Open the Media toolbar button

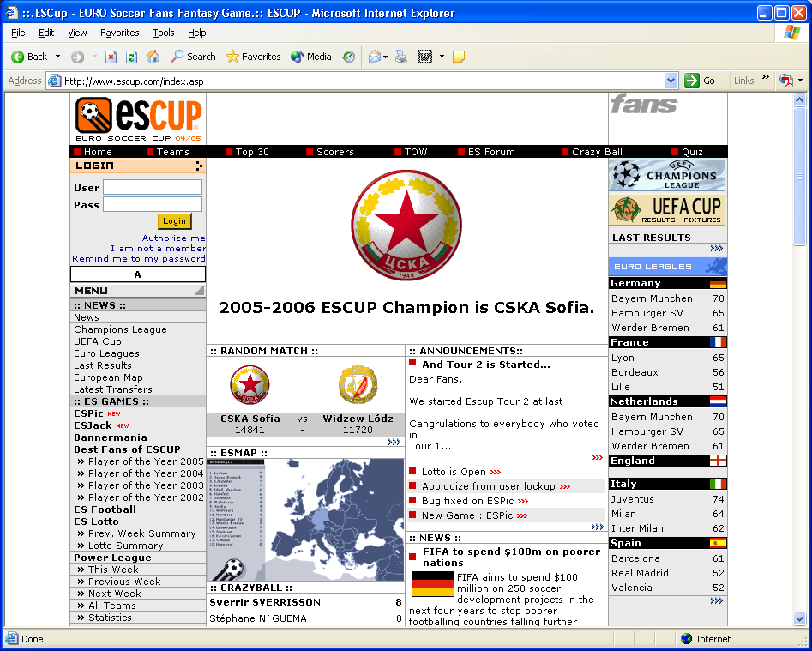(x=310, y=57)
